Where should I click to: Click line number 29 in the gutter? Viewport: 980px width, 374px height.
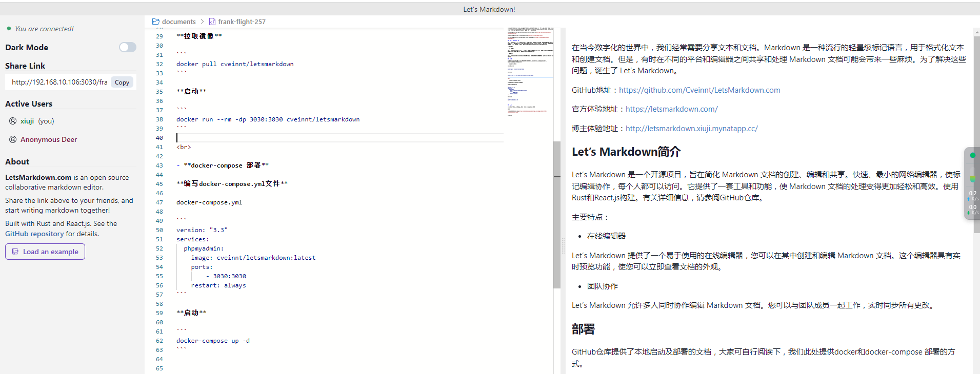pyautogui.click(x=159, y=36)
